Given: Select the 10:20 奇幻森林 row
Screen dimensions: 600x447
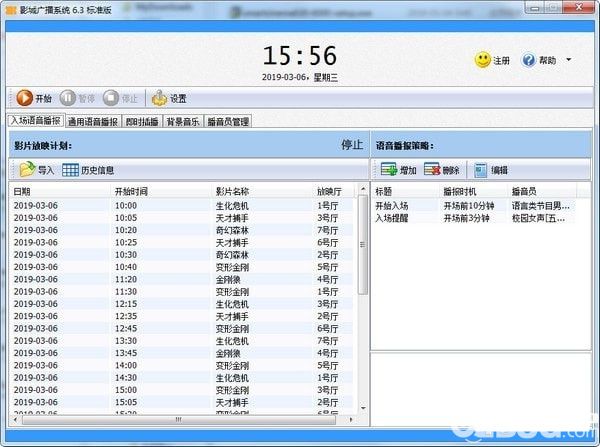Looking at the screenshot, I should click(x=181, y=230).
